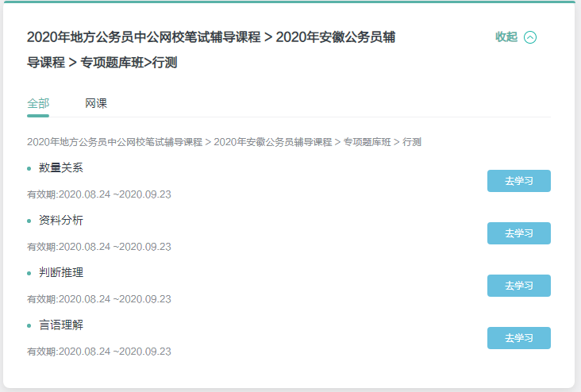The width and height of the screenshot is (581, 392).
Task: Click the circled chevron-up collapse icon
Action: 530,37
